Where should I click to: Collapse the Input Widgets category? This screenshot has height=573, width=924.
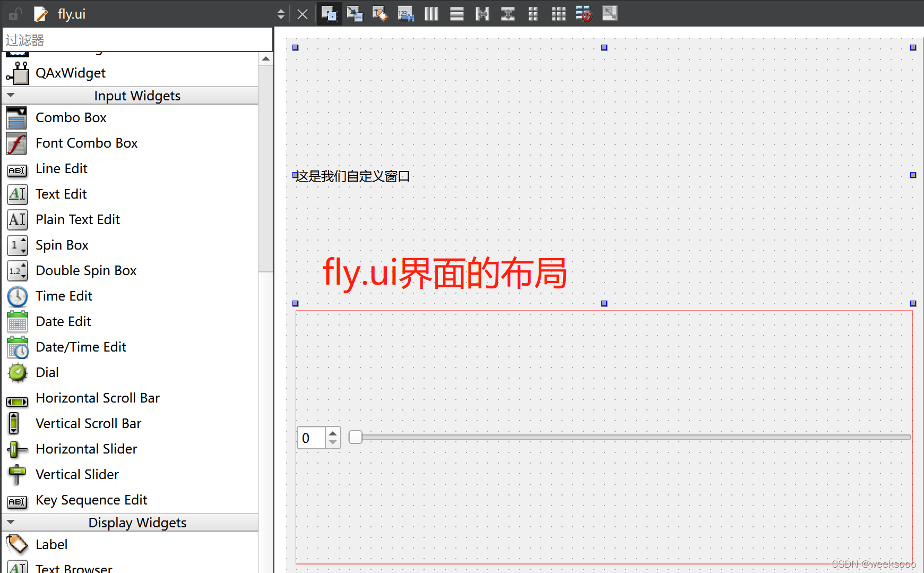click(11, 95)
